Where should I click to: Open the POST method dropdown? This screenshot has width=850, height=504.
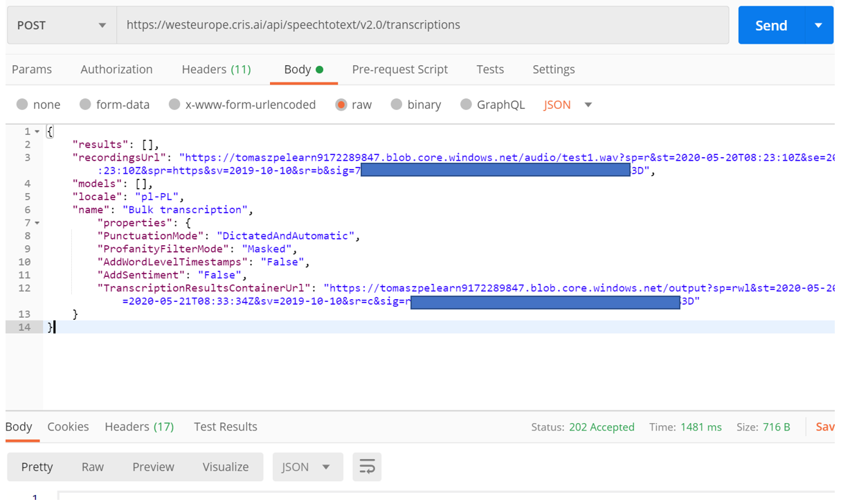(62, 26)
